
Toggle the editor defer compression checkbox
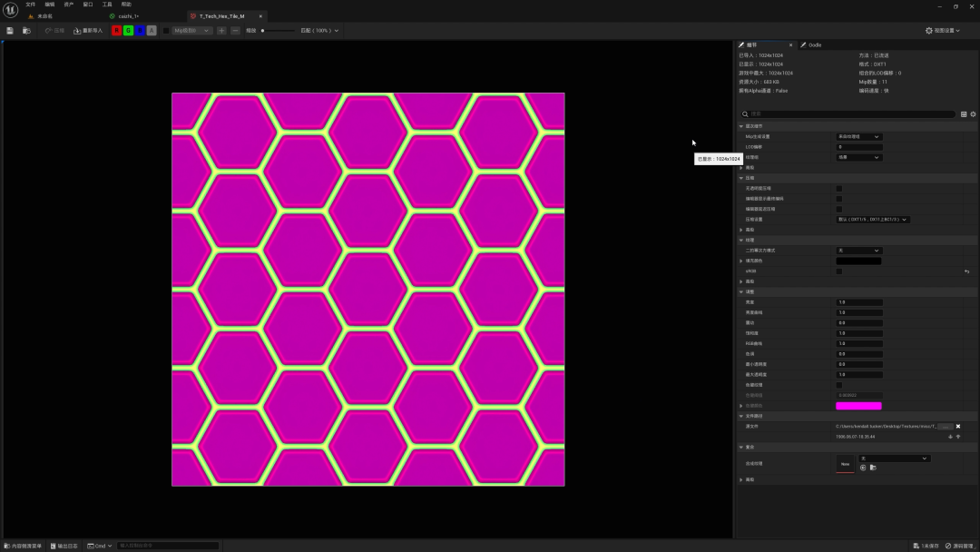tap(839, 210)
